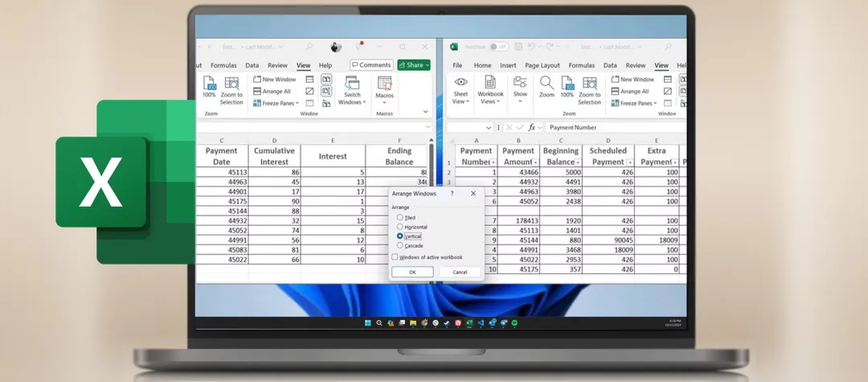
Task: Expand the formula bar in left window
Action: [x=428, y=127]
